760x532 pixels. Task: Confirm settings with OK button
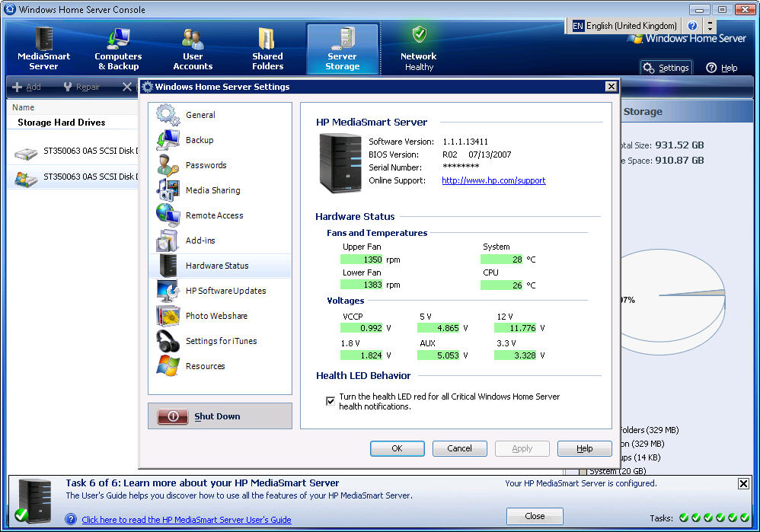point(397,449)
